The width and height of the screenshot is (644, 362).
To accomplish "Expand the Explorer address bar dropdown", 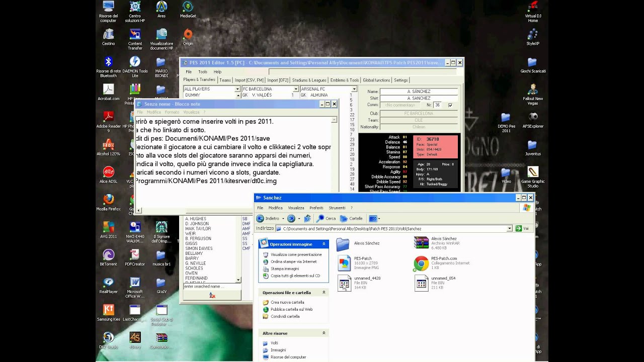I will coord(509,228).
